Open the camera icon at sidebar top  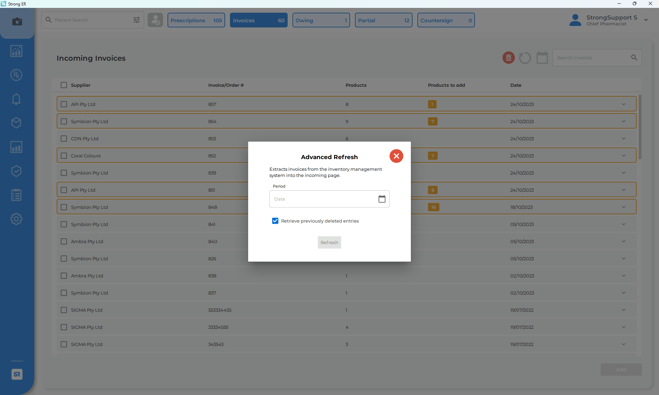tap(17, 21)
